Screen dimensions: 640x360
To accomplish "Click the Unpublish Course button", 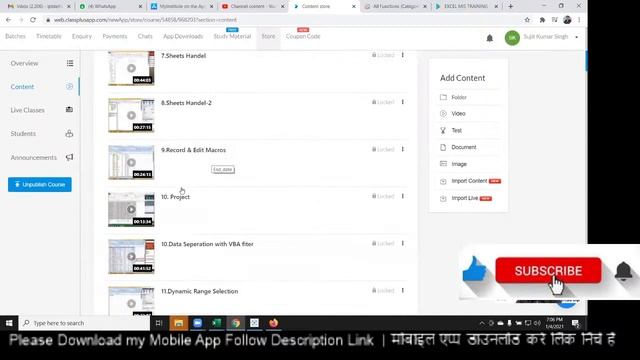I will (x=40, y=184).
